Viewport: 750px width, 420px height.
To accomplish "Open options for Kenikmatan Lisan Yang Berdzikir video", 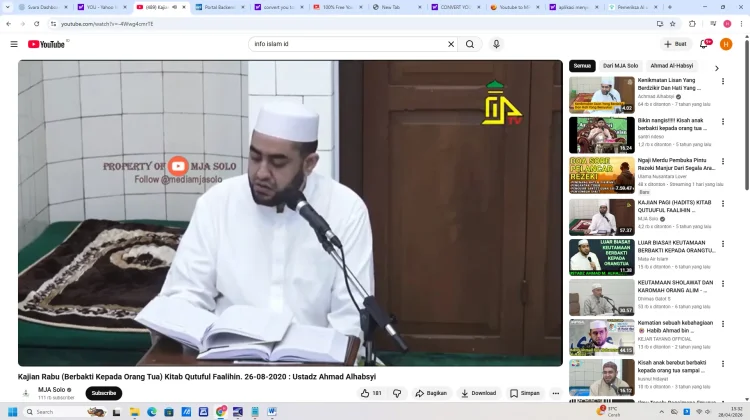I will [723, 81].
